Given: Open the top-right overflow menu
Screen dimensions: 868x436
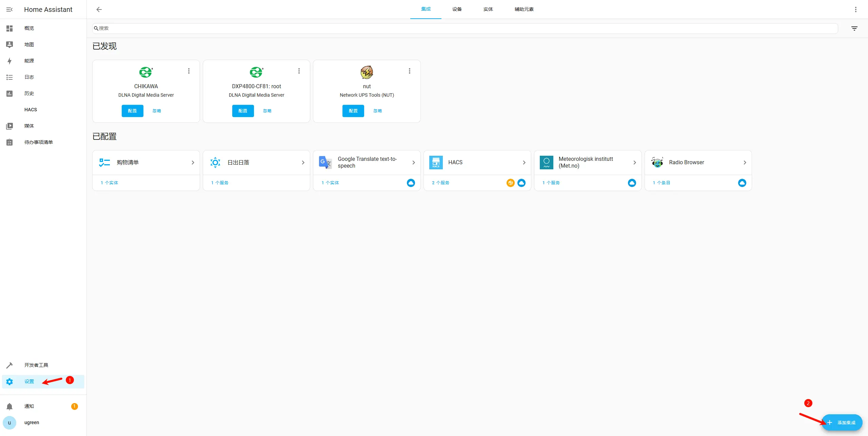Looking at the screenshot, I should tap(855, 10).
